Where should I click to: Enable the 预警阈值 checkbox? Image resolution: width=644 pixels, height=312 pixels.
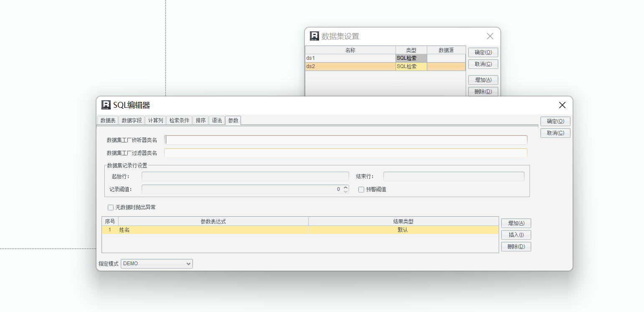(361, 190)
